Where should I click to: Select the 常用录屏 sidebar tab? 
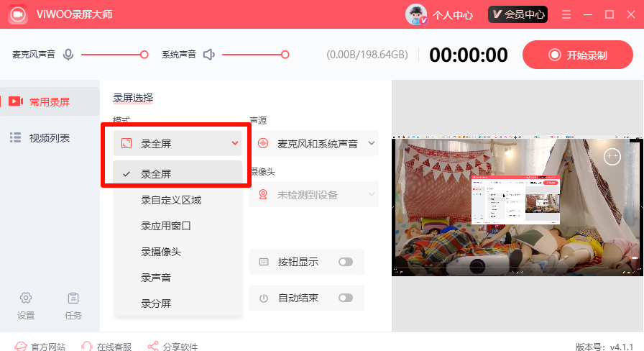pos(50,101)
